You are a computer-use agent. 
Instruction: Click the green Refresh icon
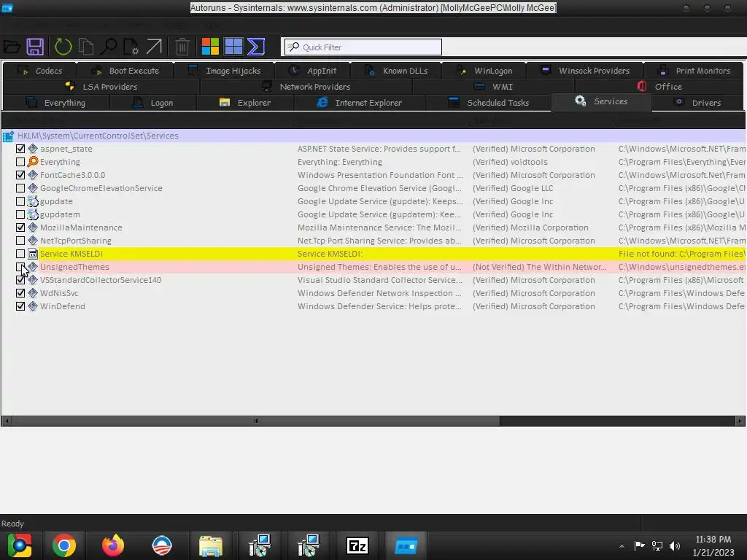(x=63, y=47)
